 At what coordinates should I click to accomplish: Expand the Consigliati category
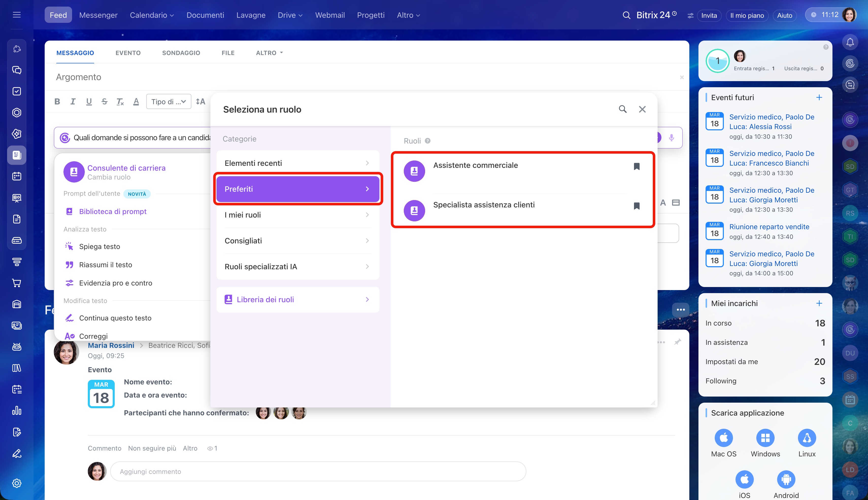[x=297, y=241]
